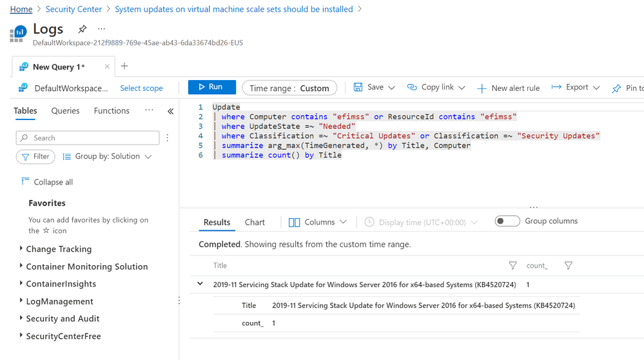Viewport: 644px width, 360px height.
Task: Open the Export dropdown arrow
Action: pos(596,88)
